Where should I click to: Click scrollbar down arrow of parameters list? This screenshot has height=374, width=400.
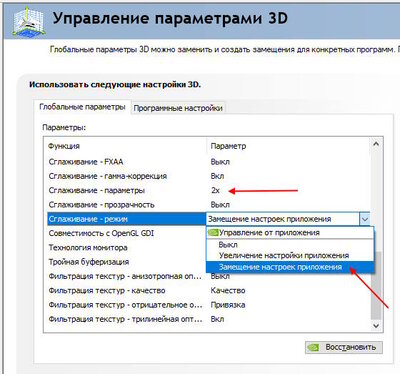pyautogui.click(x=376, y=326)
